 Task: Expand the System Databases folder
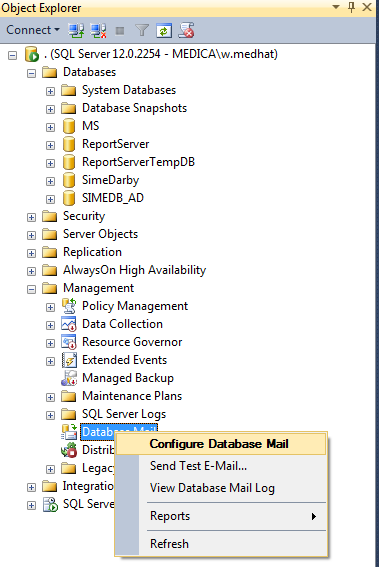pos(50,91)
